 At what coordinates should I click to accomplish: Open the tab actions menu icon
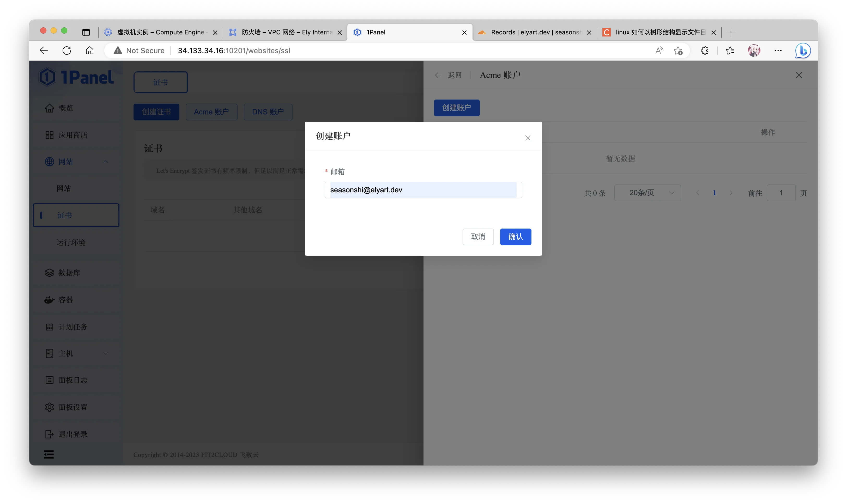tap(86, 32)
